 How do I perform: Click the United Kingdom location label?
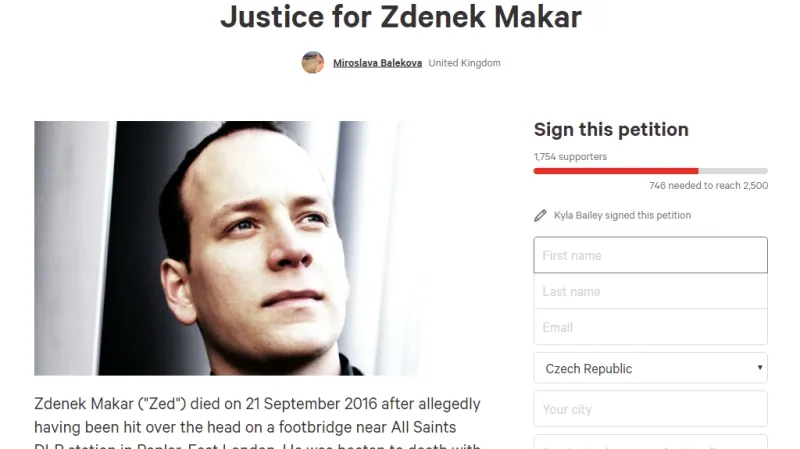point(464,63)
